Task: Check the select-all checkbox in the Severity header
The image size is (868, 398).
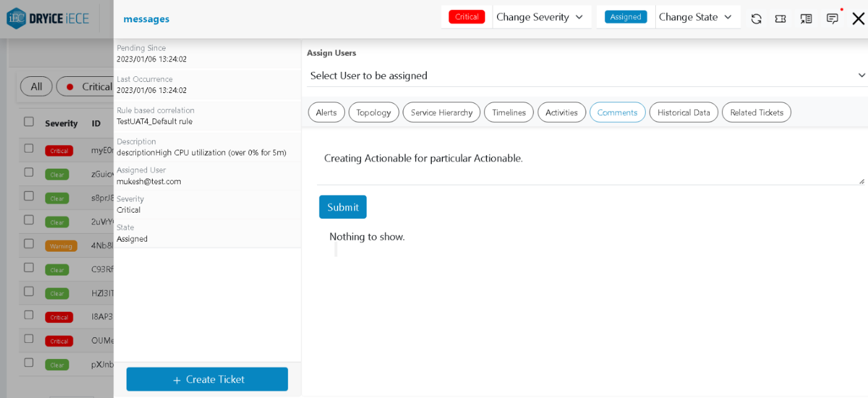Action: click(28, 122)
